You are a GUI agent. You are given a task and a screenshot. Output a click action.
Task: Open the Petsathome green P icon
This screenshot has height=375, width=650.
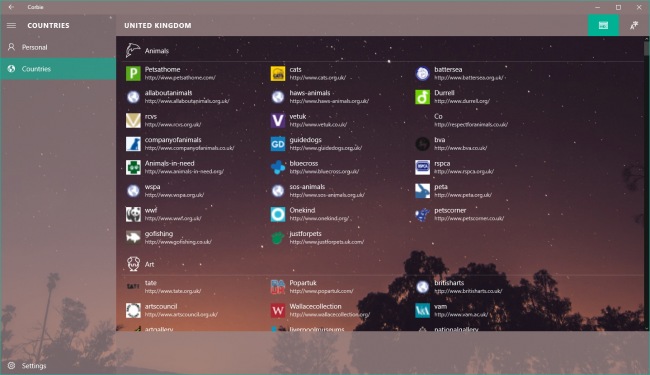point(133,73)
